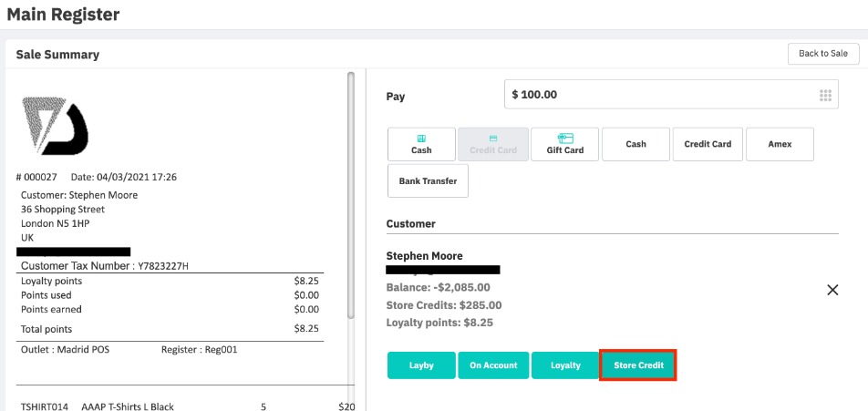The image size is (868, 411).
Task: Click the Cash button with the green icon
Action: point(421,144)
